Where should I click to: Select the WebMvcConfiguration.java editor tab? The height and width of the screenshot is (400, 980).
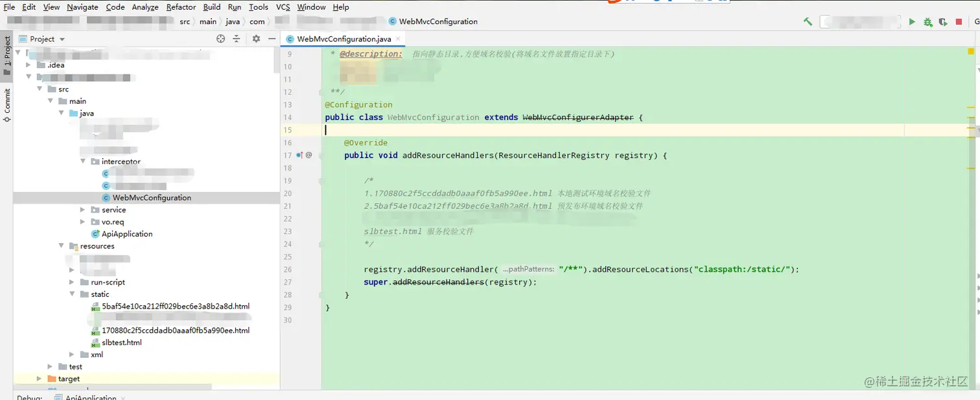[344, 39]
